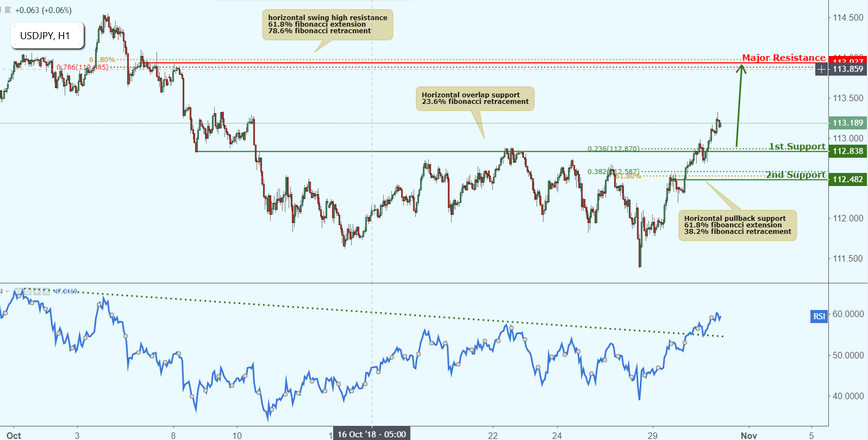
Task: Click the plus icon next to RSI gear
Action: [x=37, y=292]
